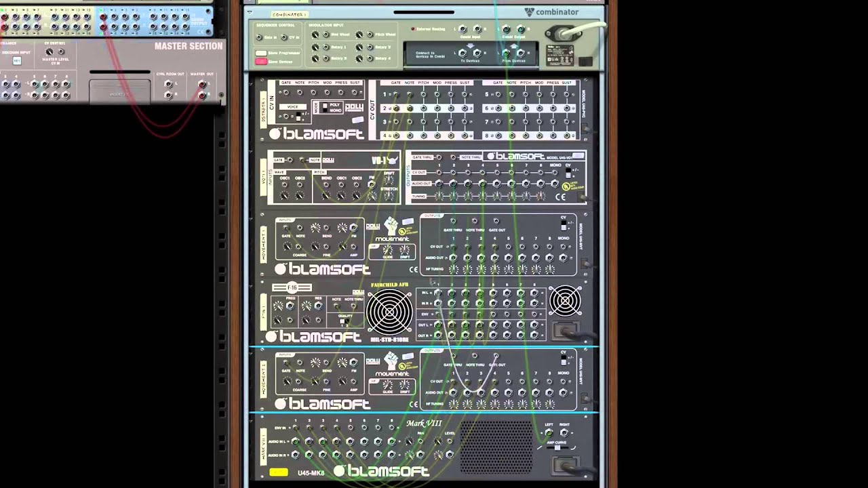Screen dimensions: 868x488
Task: Click CV Out row 1 Pitch jack
Action: (423, 95)
